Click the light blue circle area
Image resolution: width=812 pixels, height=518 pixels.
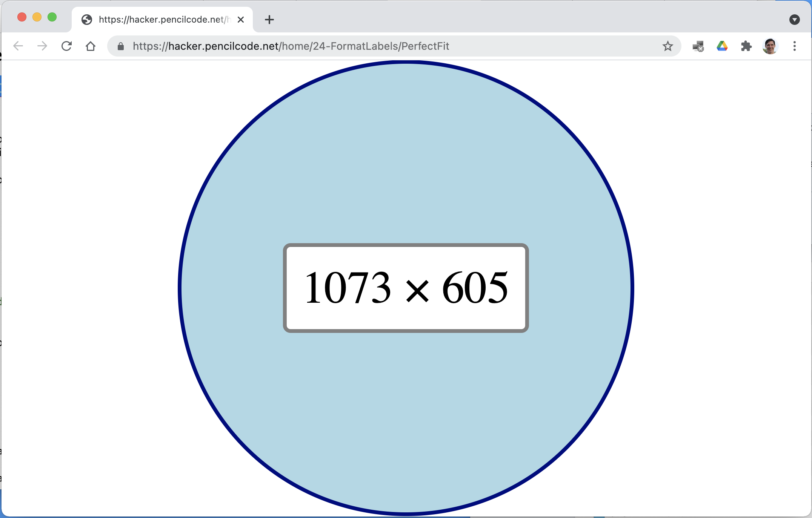(406, 151)
